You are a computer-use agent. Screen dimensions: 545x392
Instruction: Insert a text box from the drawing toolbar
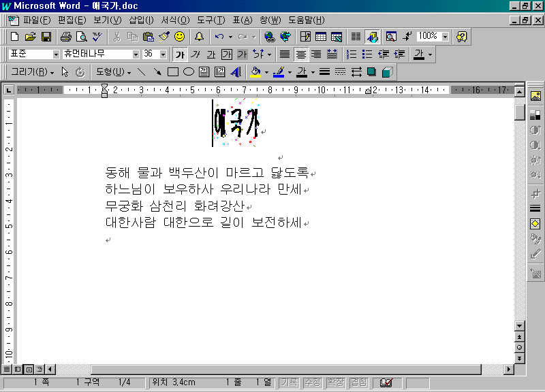tap(204, 72)
